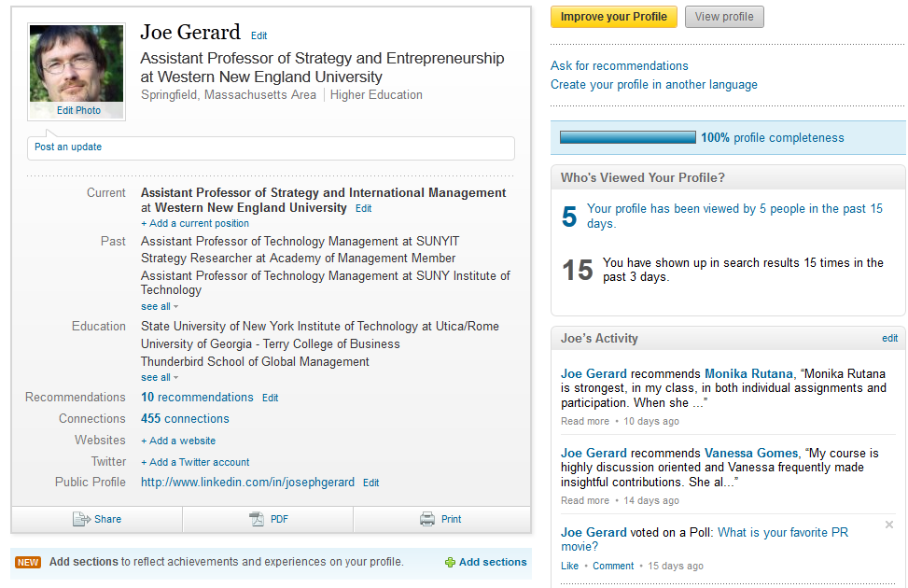Click Joe Gerard in Monika recommendation
The height and width of the screenshot is (588, 908).
594,373
